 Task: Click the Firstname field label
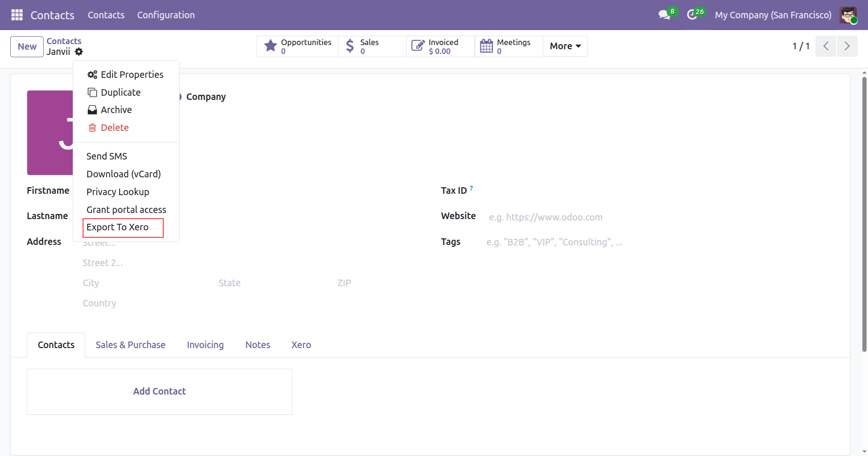click(48, 190)
